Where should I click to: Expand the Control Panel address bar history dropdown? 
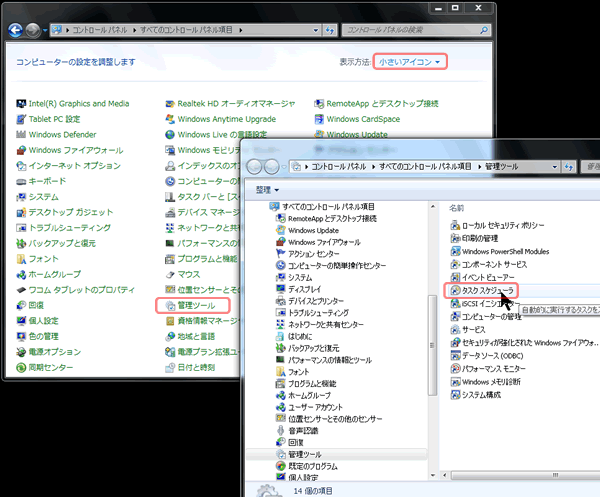[316, 30]
